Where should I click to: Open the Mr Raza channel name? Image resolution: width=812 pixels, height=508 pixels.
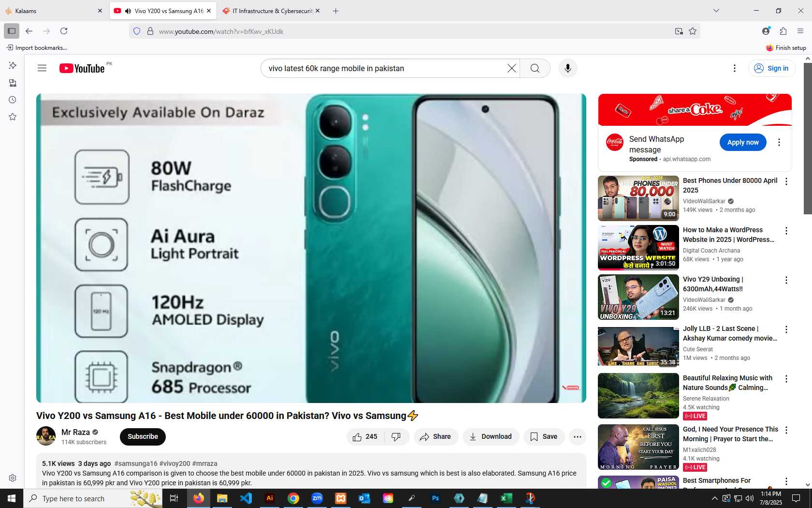point(75,432)
